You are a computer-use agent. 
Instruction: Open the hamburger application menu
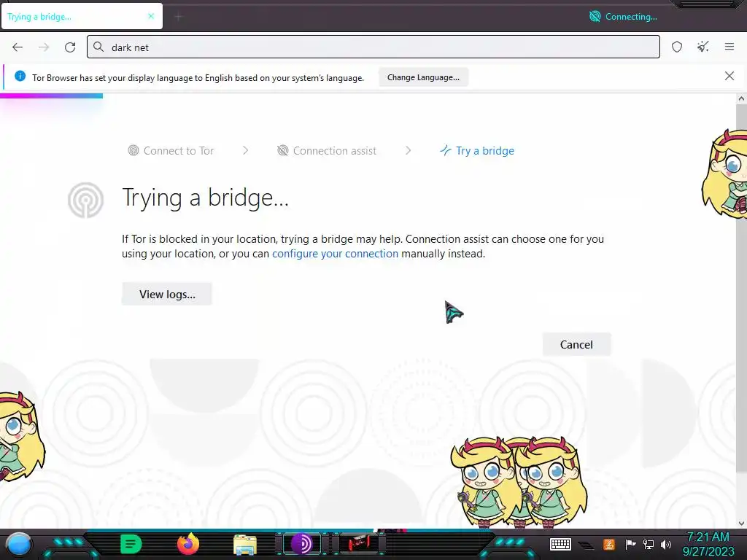click(x=729, y=47)
